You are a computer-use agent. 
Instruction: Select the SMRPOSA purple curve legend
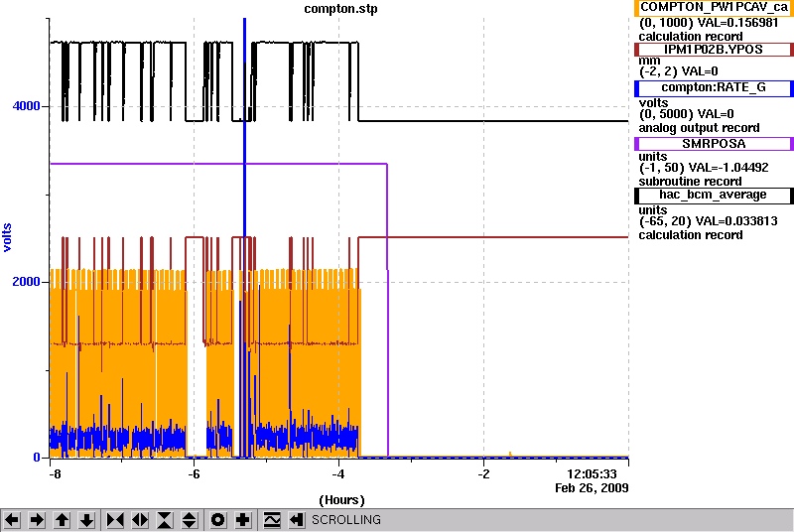[x=714, y=144]
